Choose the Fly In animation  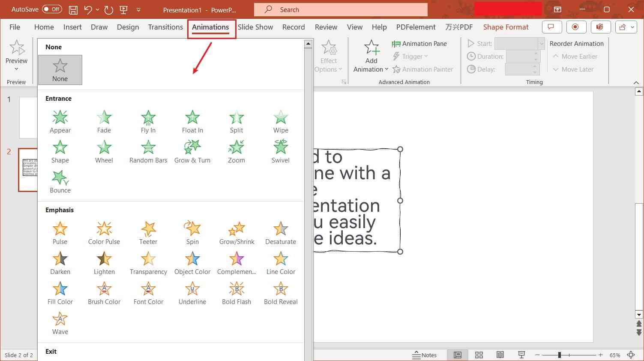[148, 122]
